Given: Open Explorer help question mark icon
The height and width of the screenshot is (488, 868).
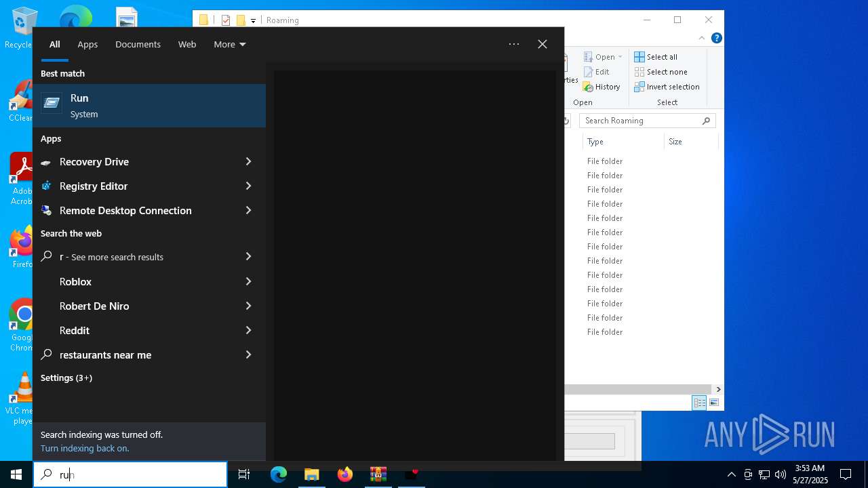Looking at the screenshot, I should 716,38.
